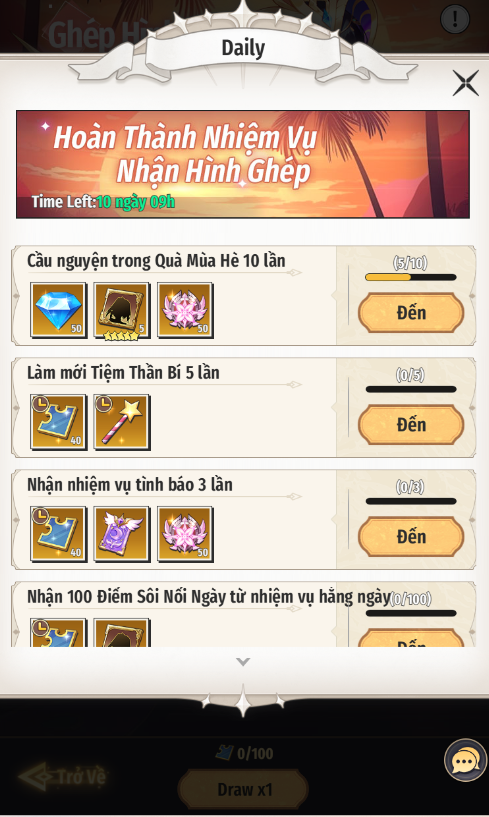Click Đến for Làm mới Tiệm Thần Bí quest
The width and height of the screenshot is (489, 817).
pos(411,425)
